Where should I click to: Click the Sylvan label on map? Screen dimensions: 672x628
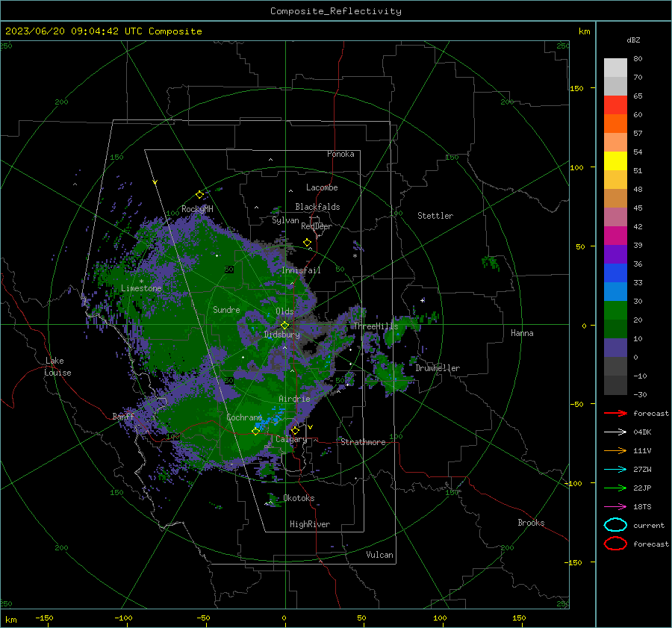coord(285,220)
